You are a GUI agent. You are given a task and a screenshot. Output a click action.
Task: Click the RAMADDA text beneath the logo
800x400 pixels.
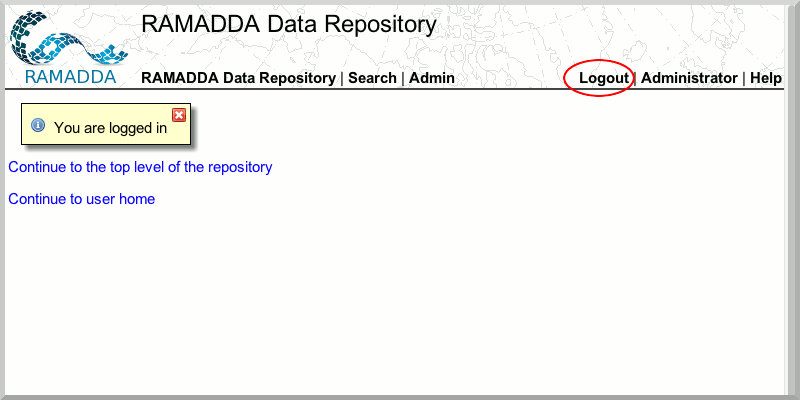coord(69,77)
